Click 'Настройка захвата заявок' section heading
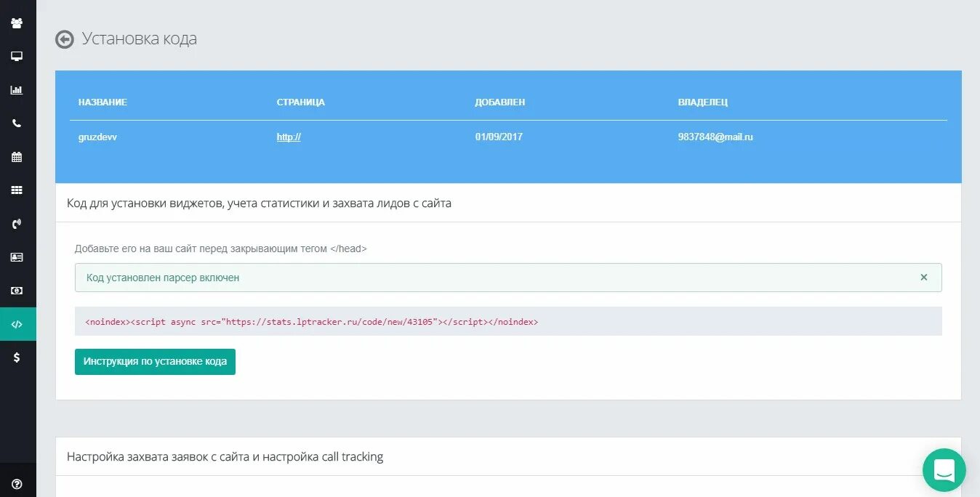Viewport: 980px width, 497px height. (x=225, y=457)
